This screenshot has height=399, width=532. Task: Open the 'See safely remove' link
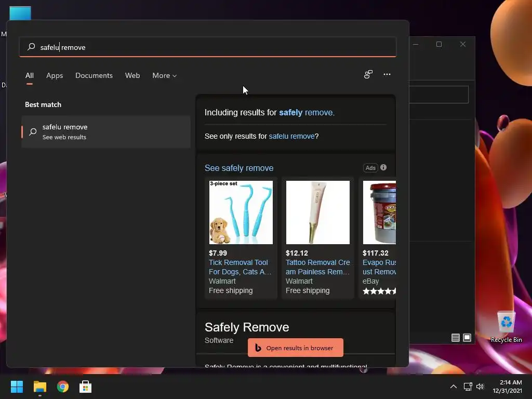pyautogui.click(x=239, y=168)
